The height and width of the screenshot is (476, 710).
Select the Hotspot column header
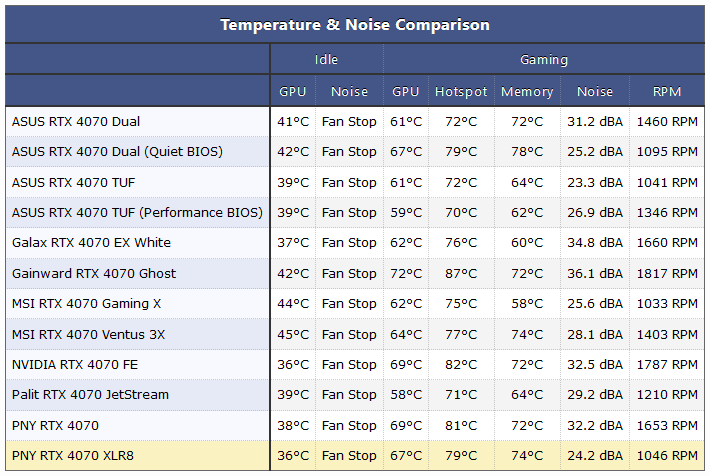point(461,92)
